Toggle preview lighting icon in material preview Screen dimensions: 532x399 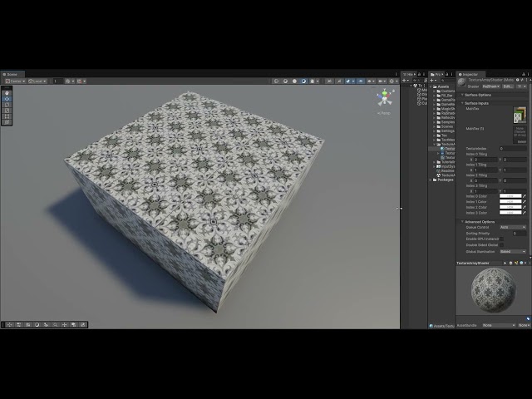pyautogui.click(x=516, y=263)
